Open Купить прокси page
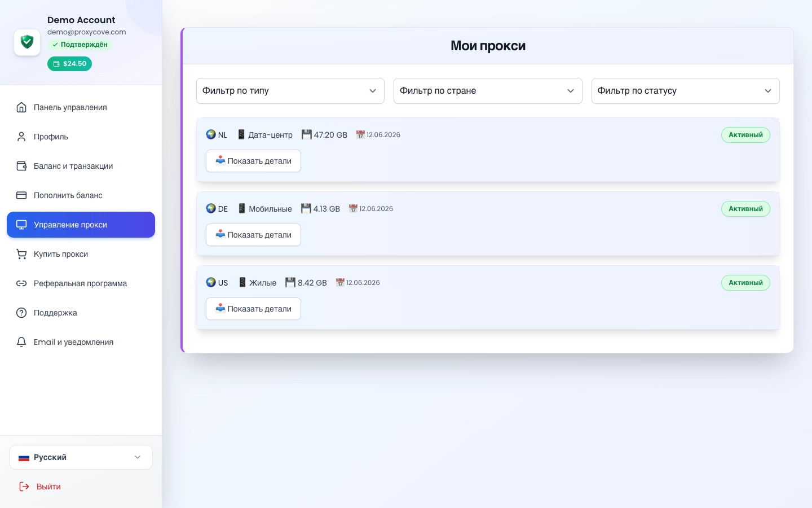 tap(81, 254)
